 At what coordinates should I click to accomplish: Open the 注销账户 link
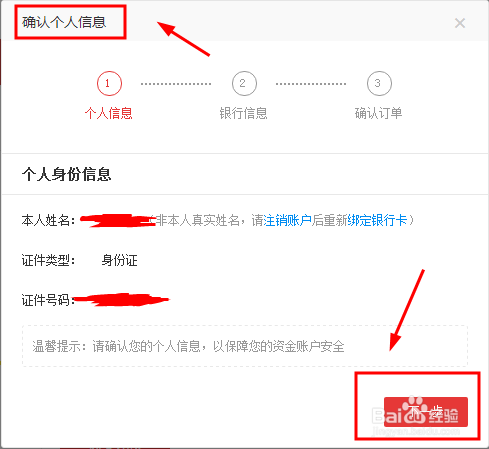[287, 220]
